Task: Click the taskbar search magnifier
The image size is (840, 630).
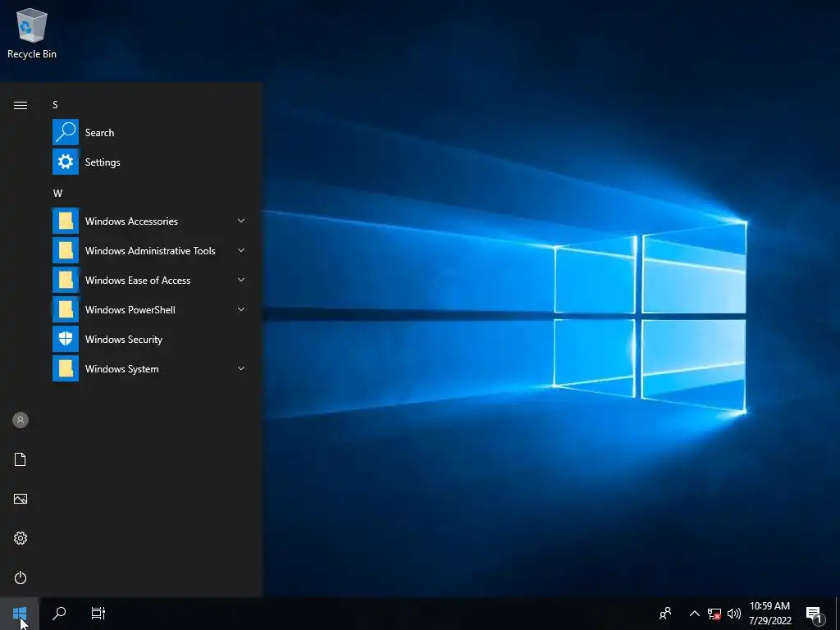Action: 59,614
